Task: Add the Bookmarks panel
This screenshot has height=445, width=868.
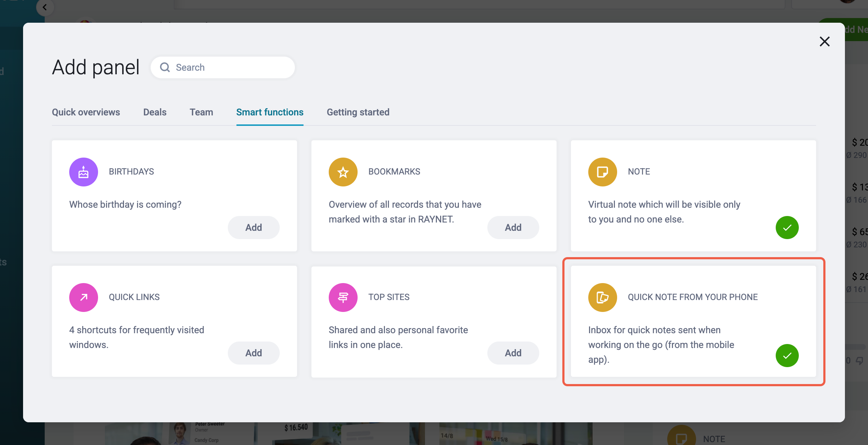Action: click(513, 228)
